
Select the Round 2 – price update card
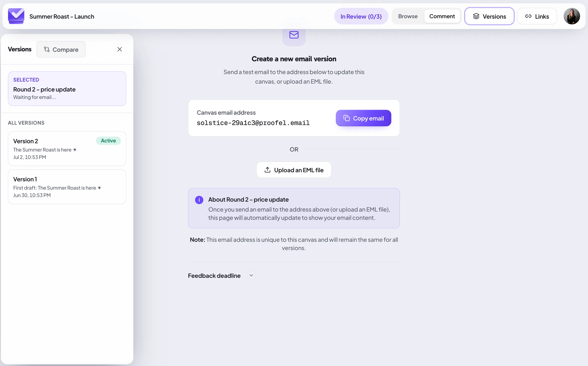coord(67,89)
